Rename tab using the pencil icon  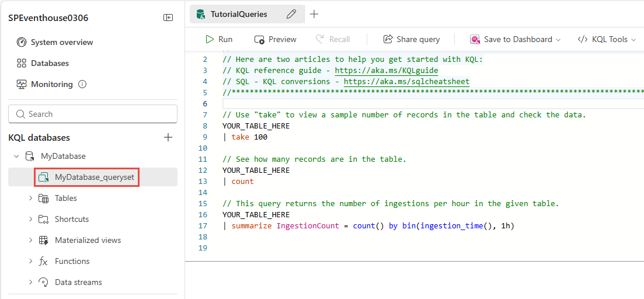tap(291, 15)
